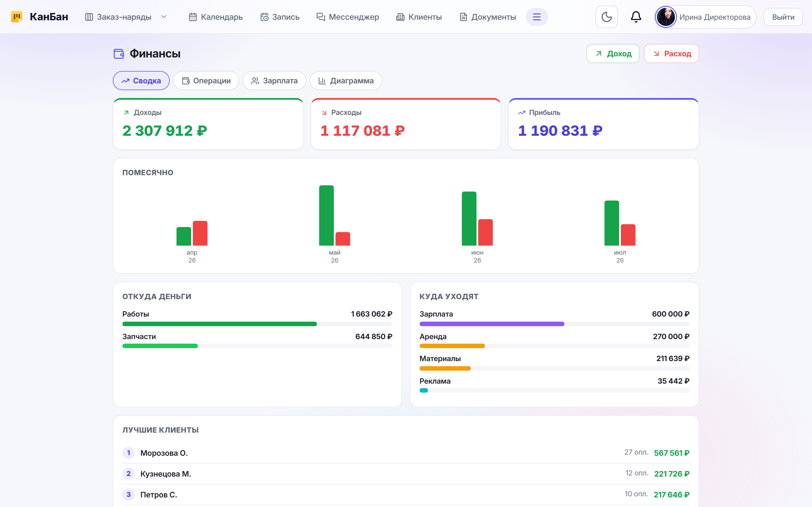Toggle dark mode with the moon icon

coord(606,17)
